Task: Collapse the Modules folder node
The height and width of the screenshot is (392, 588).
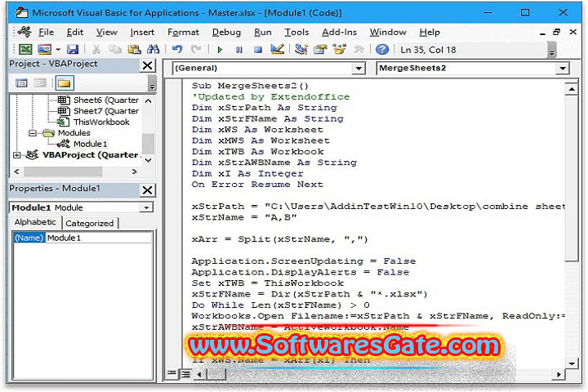Action: point(33,133)
